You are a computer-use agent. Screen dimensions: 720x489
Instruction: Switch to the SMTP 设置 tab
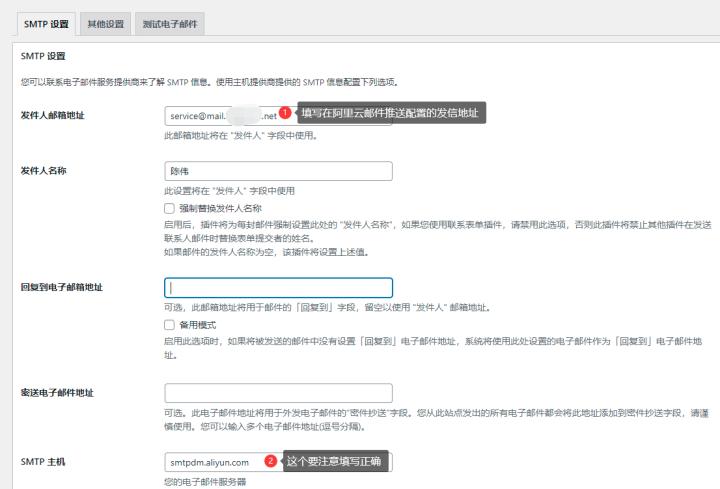tap(46, 24)
